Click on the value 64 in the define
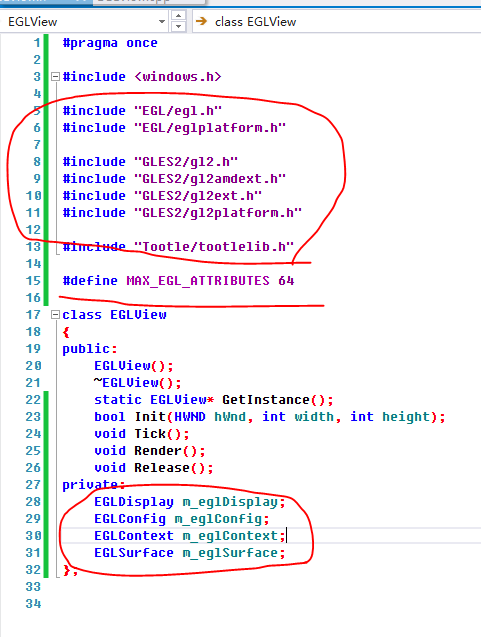 (286, 281)
